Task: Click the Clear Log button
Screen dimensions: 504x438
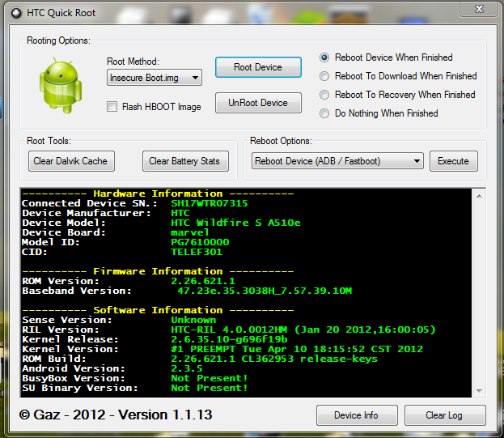Action: 445,415
